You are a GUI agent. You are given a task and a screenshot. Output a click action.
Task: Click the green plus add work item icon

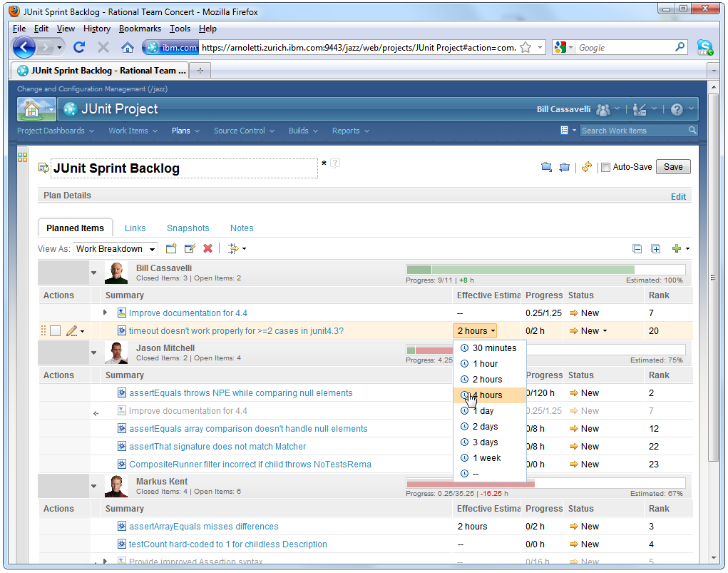coord(676,248)
